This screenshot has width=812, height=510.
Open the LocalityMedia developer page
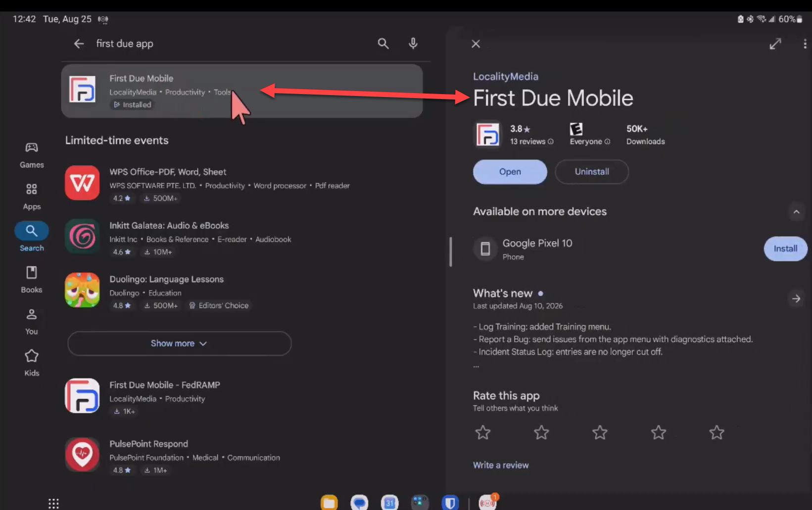tap(506, 76)
